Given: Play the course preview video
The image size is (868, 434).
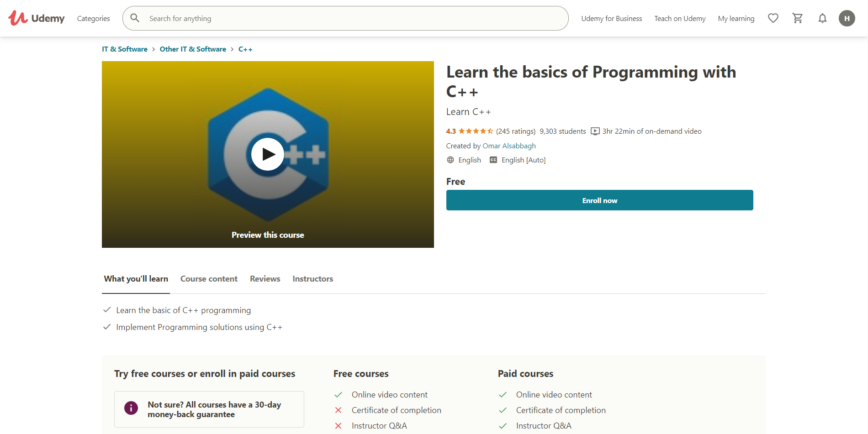Looking at the screenshot, I should coord(268,154).
